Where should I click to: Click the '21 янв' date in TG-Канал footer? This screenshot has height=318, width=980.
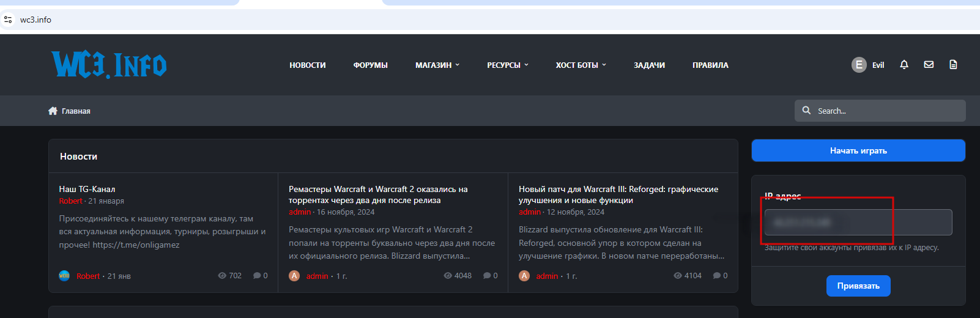point(119,276)
